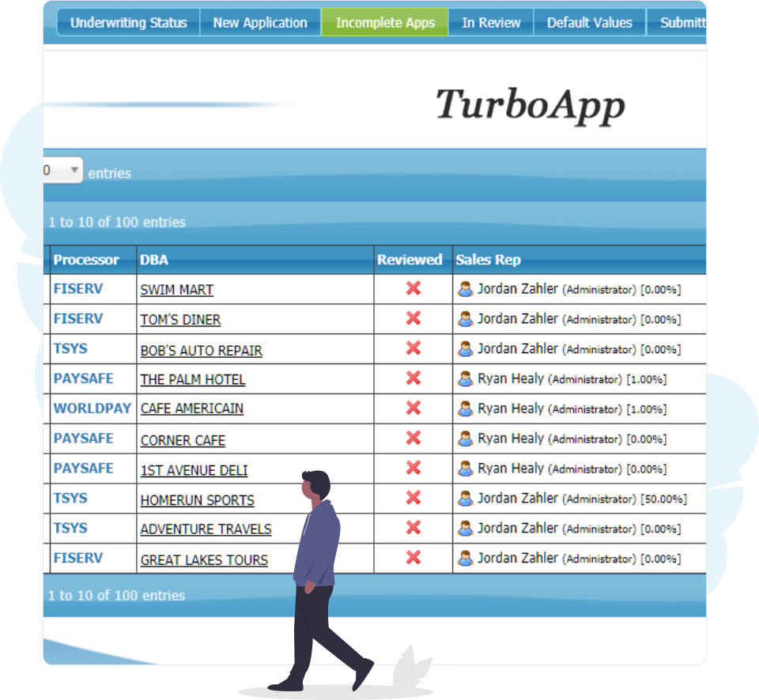Click FISERV processor in GREAT LAKES TOURS row
The width and height of the screenshot is (759, 700).
pyautogui.click(x=78, y=559)
